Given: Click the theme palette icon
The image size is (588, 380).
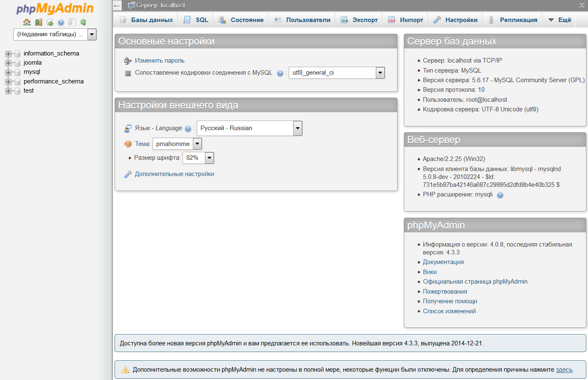Looking at the screenshot, I should point(128,144).
